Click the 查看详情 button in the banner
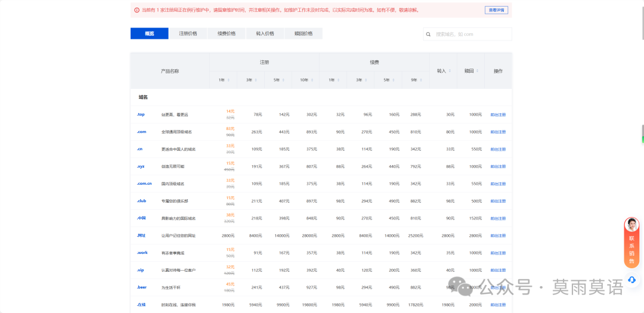Screen dimensions: 644x313 496,10
